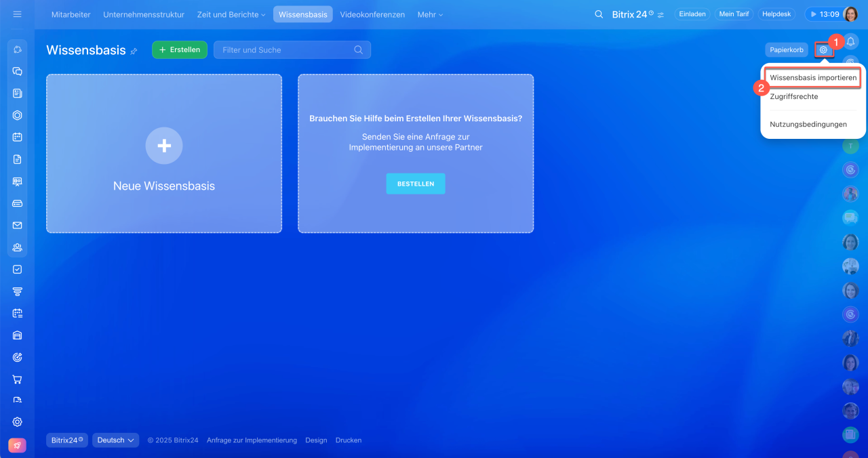868x458 pixels.
Task: Click the T avatar in right panel
Action: (850, 146)
